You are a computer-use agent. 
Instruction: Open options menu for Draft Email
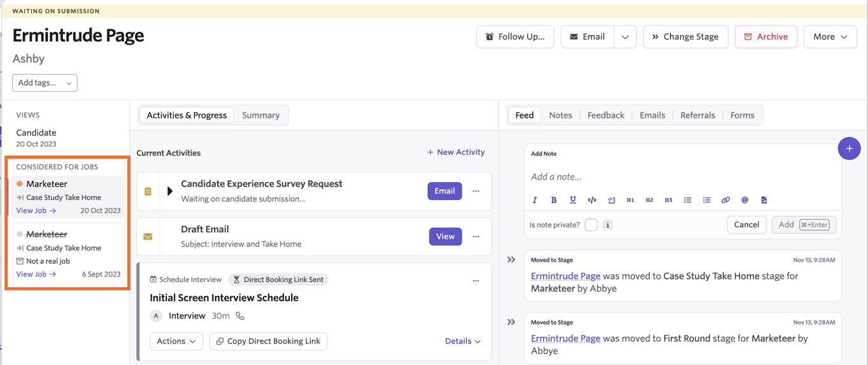(x=476, y=236)
